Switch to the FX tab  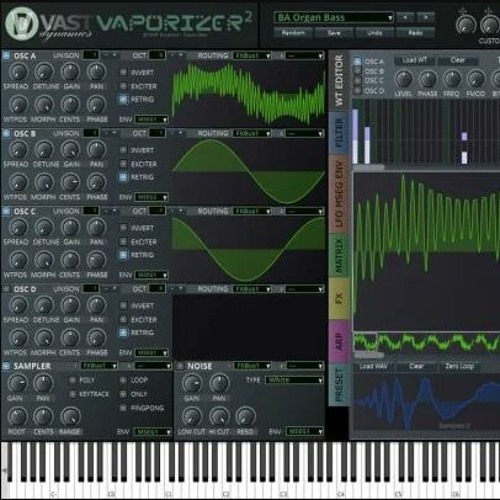[339, 298]
